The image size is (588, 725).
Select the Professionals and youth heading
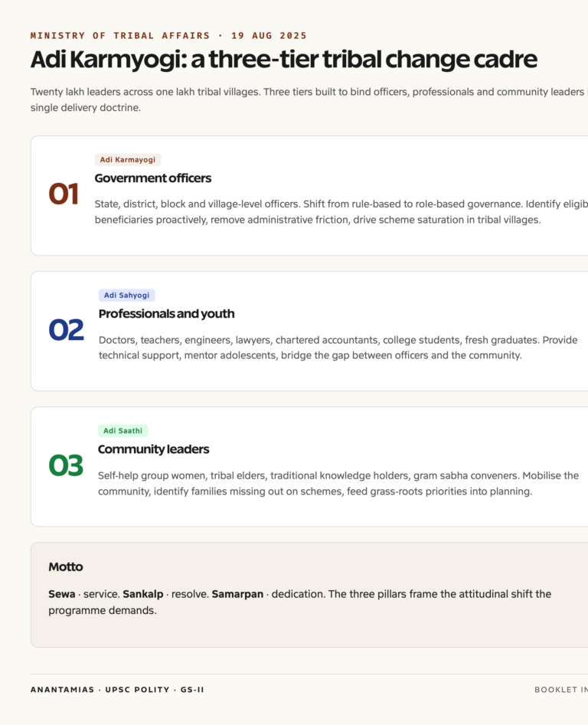(x=166, y=313)
